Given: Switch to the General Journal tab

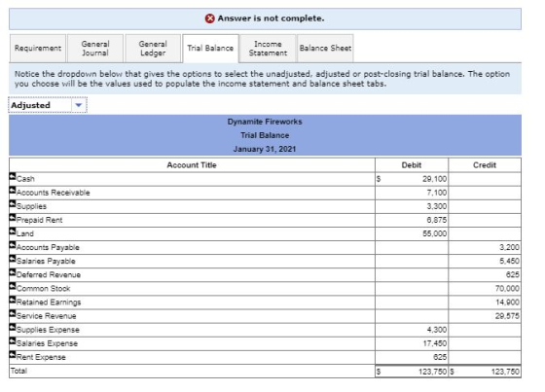Looking at the screenshot, I should (x=95, y=49).
